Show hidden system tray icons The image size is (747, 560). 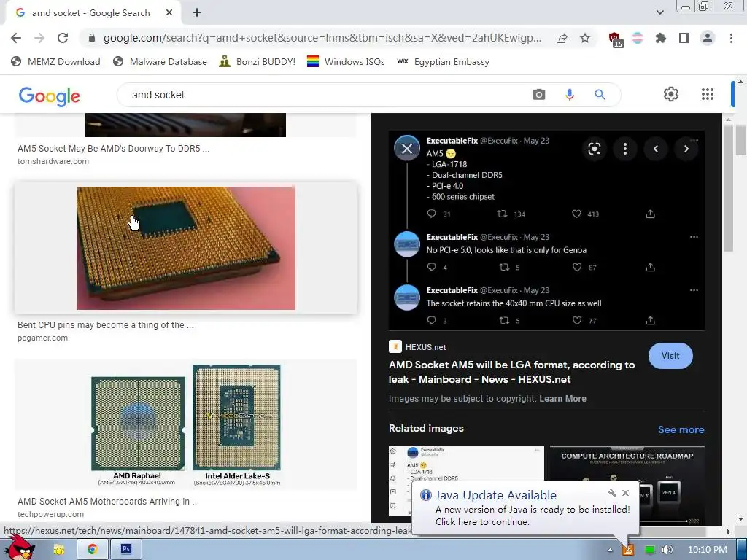click(x=611, y=550)
